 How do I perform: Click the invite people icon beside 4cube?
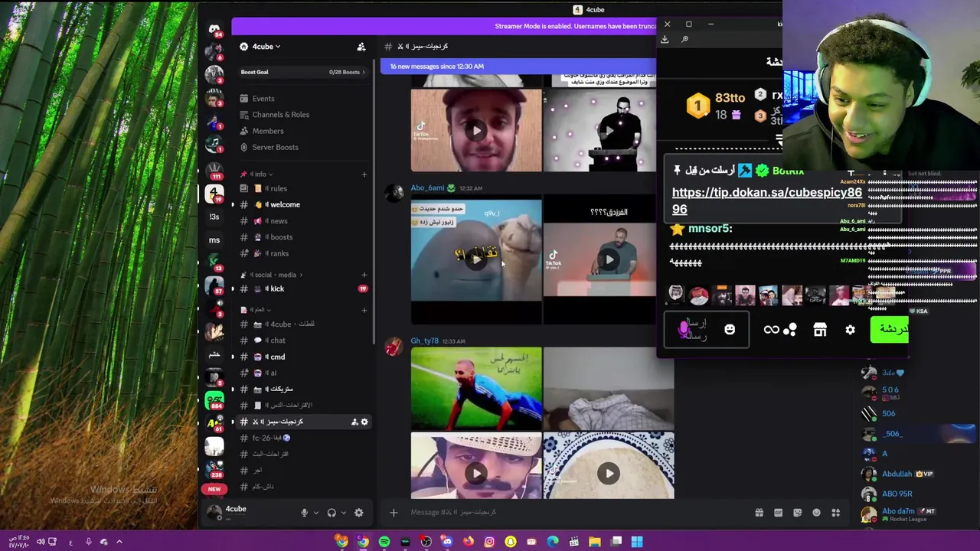pos(361,47)
